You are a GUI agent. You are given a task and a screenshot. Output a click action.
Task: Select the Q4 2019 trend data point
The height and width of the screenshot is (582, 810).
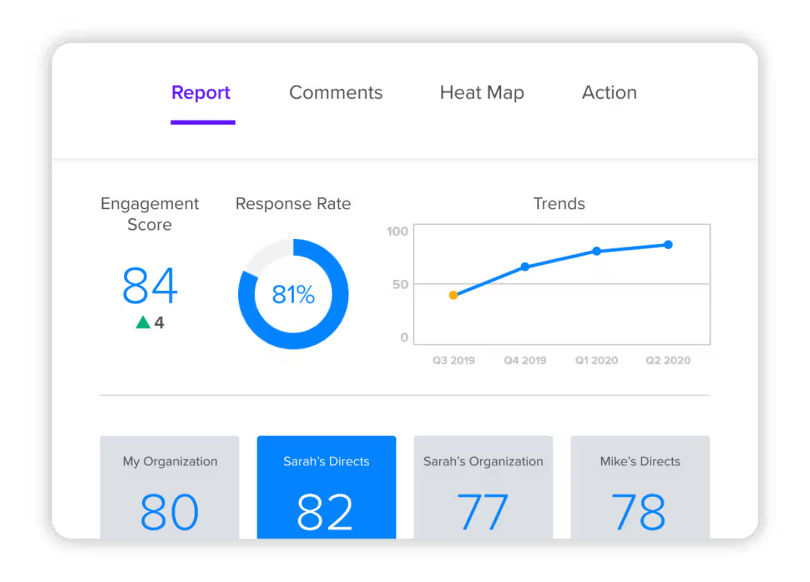click(525, 267)
